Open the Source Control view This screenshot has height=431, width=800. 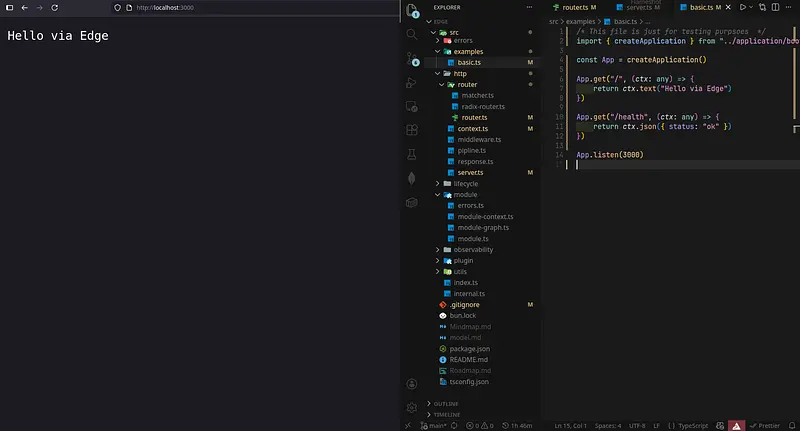[411, 58]
